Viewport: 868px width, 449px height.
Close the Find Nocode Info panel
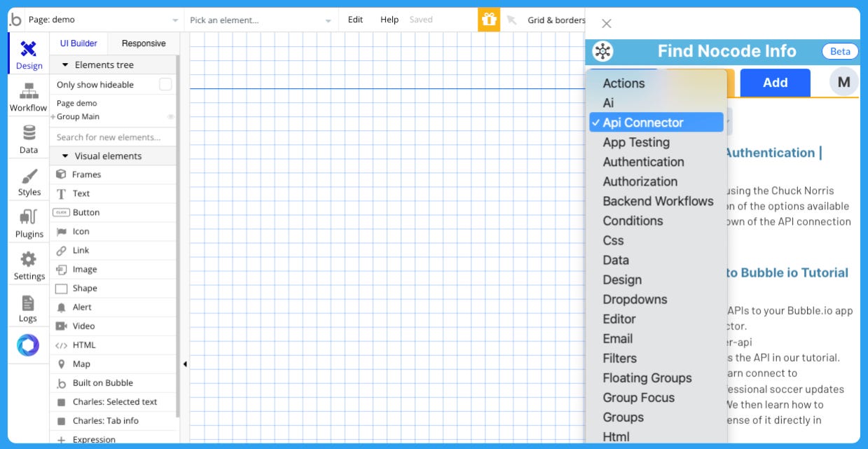tap(607, 23)
